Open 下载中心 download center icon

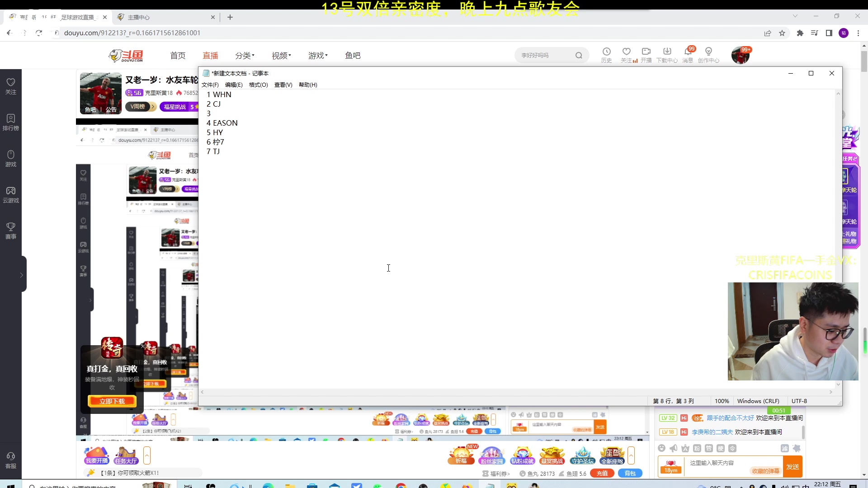coord(667,52)
